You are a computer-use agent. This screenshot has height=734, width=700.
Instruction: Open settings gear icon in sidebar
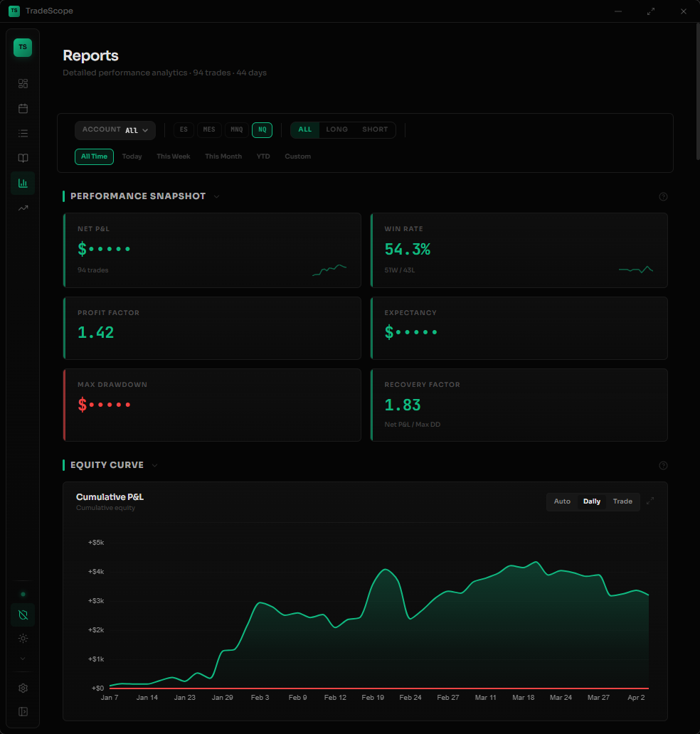[23, 688]
